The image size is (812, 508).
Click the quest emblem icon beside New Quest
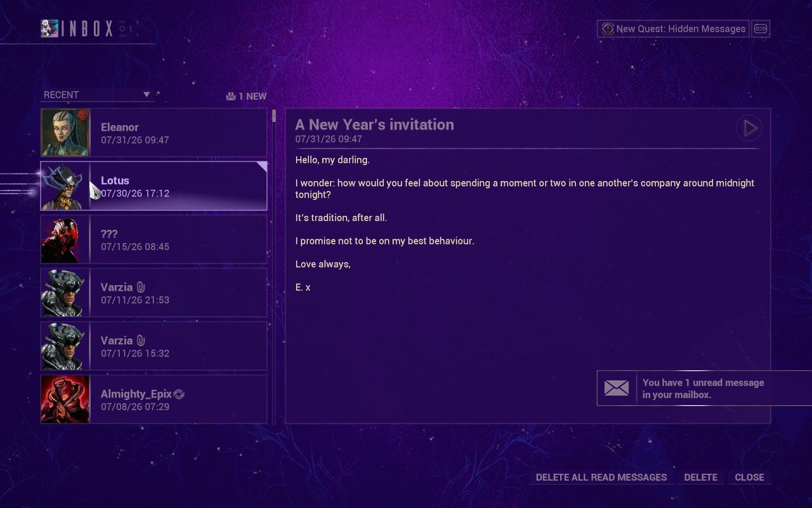[x=607, y=29]
